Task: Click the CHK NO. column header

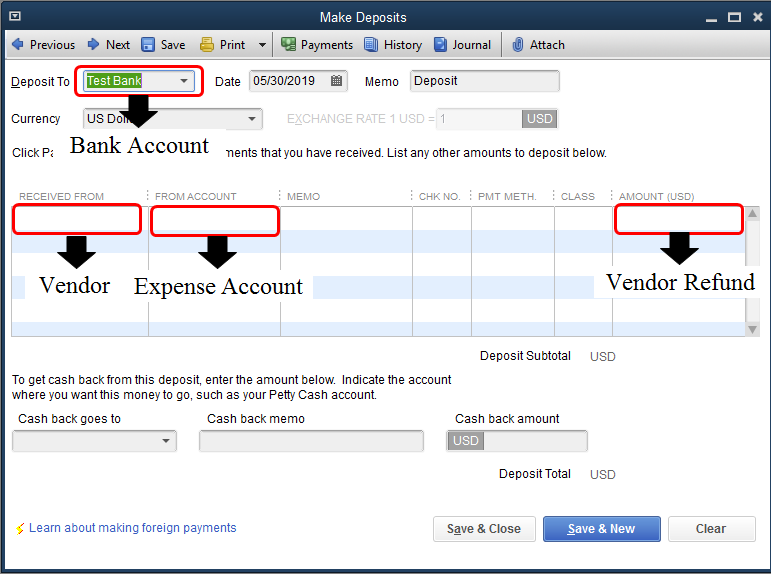Action: pos(439,196)
